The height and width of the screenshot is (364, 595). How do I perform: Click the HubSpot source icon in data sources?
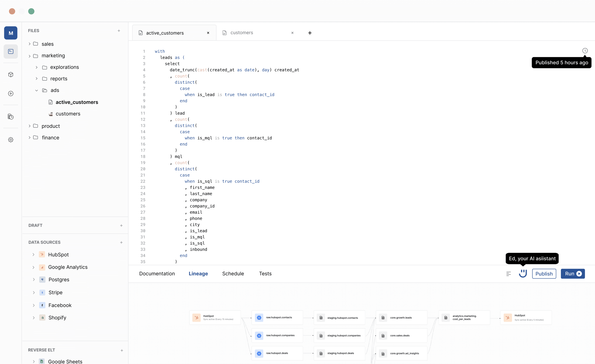42,254
